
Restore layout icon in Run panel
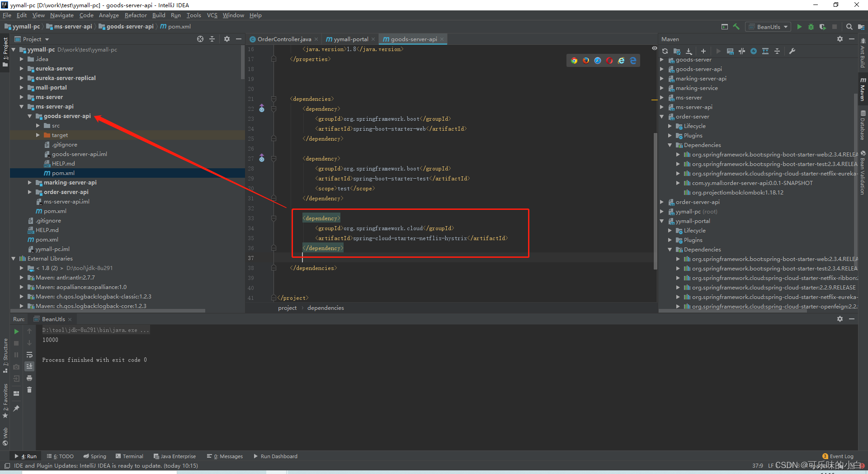(x=16, y=393)
